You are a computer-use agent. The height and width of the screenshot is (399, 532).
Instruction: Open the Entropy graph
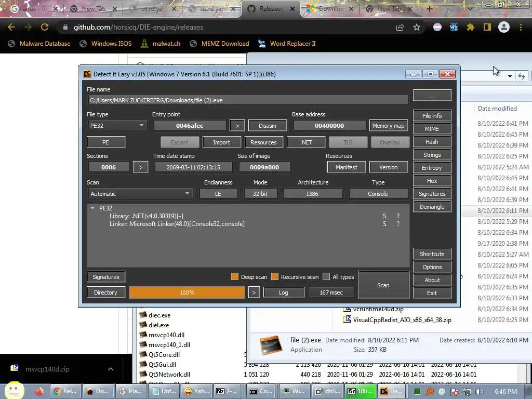(432, 168)
